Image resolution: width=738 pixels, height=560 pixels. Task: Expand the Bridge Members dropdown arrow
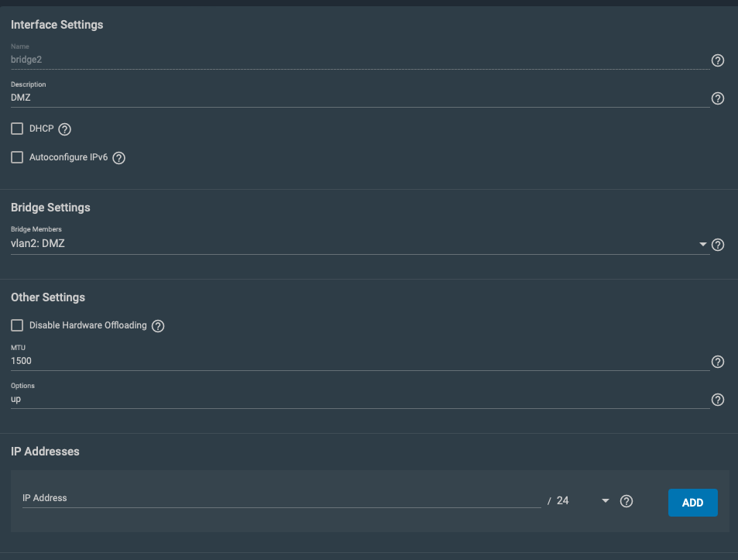pyautogui.click(x=702, y=244)
